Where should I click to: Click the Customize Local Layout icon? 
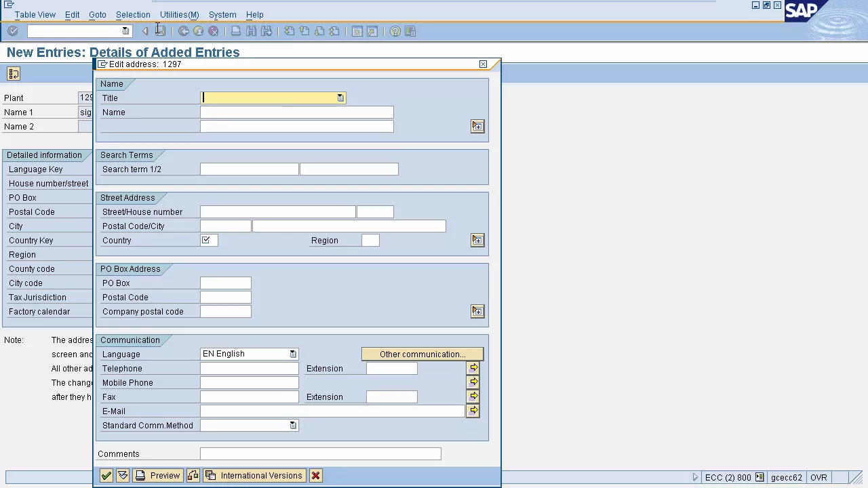click(410, 31)
